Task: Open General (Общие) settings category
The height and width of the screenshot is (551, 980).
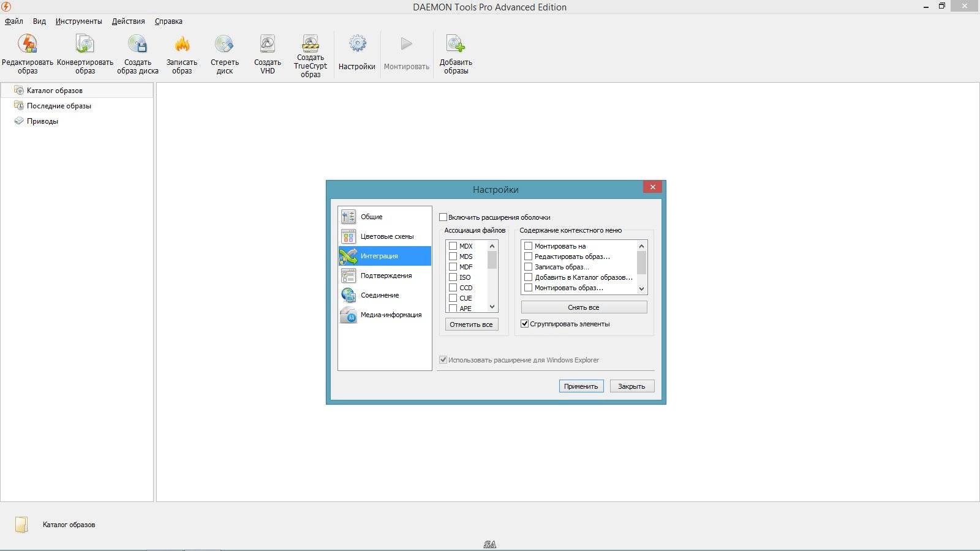Action: point(385,217)
